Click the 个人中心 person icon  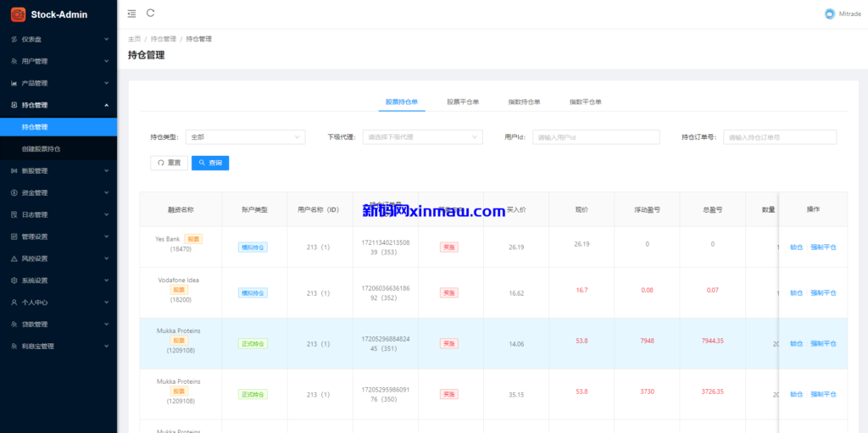pyautogui.click(x=14, y=303)
